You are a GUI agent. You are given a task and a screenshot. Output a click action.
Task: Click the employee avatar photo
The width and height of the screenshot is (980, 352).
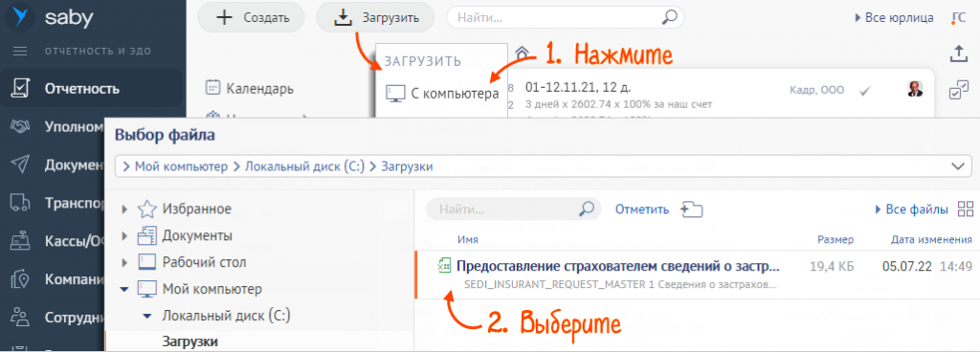[915, 89]
